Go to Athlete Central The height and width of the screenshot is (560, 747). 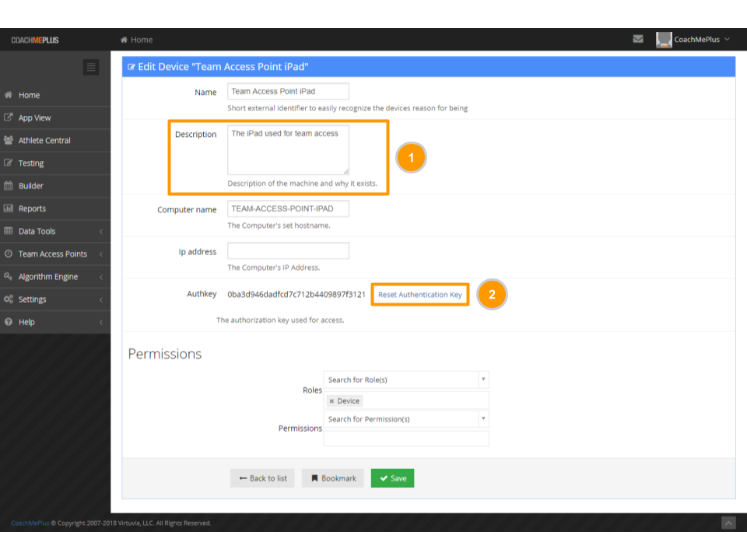click(55, 141)
